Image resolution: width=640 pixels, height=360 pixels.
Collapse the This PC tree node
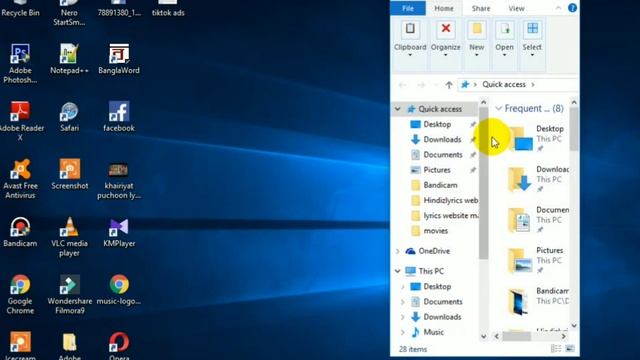pyautogui.click(x=398, y=271)
